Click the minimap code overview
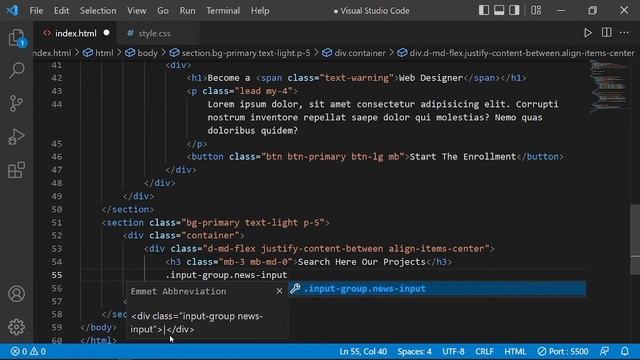640x360 pixels. pos(609,86)
